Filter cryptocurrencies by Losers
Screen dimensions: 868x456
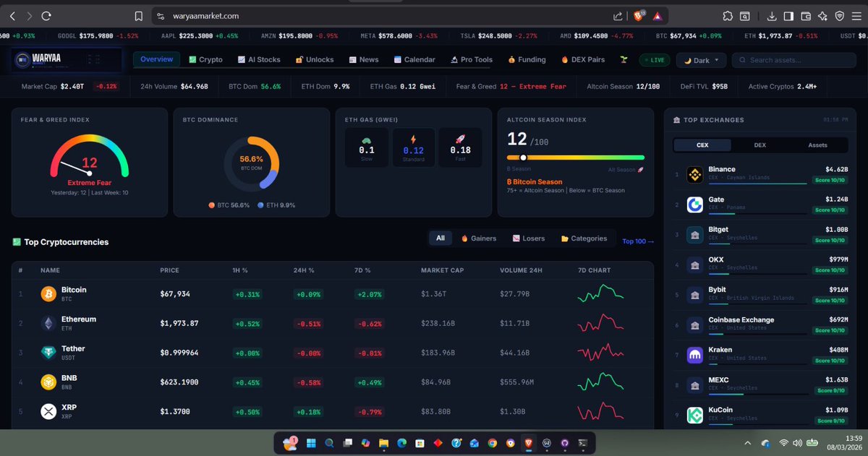click(529, 238)
